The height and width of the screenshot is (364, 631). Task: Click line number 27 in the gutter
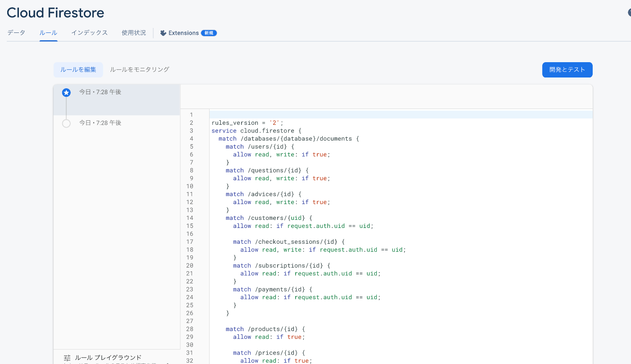[x=189, y=321]
